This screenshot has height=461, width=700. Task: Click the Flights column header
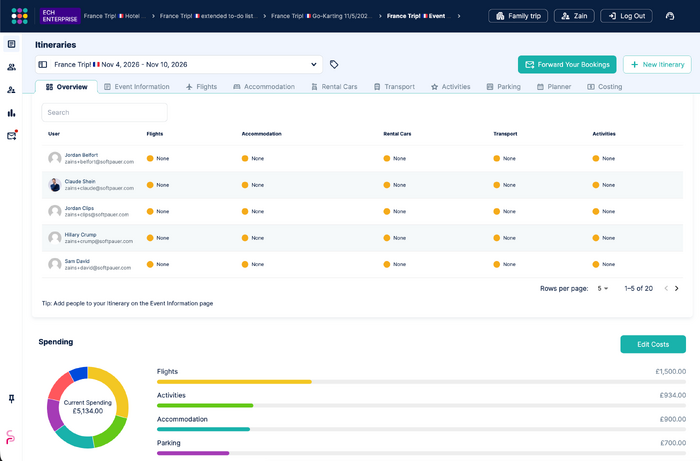(x=155, y=134)
